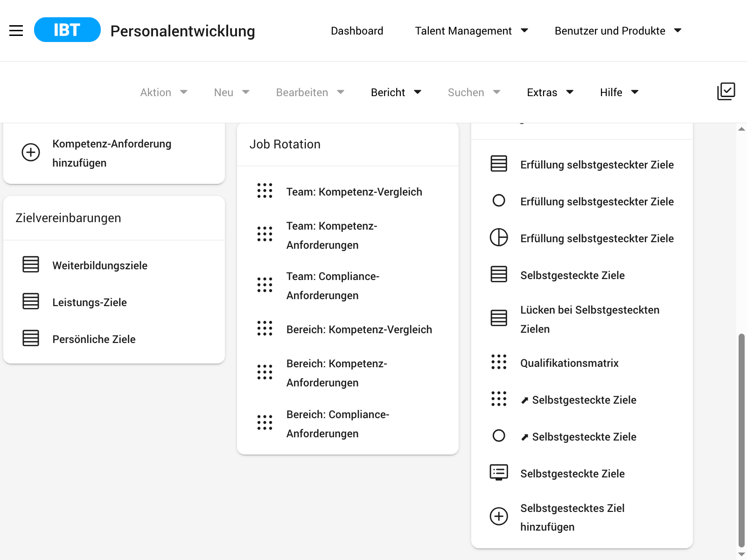Open the Bearbeiten dropdown menu
Screen dimensions: 747x560
(x=310, y=92)
